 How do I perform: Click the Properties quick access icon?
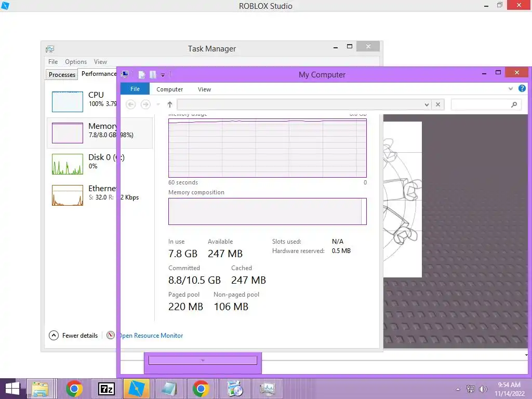click(142, 75)
